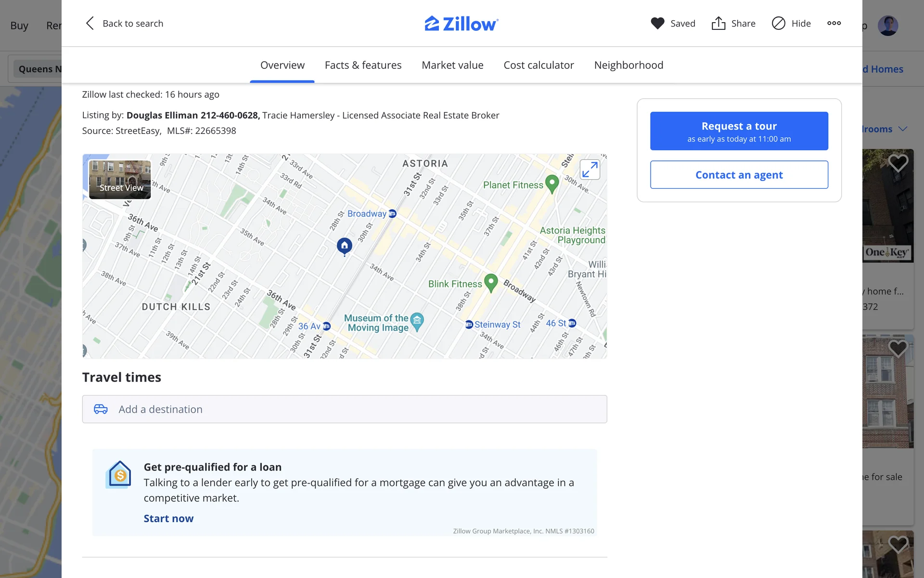This screenshot has height=578, width=924.
Task: Save the One Key listing with heart
Action: 898,163
